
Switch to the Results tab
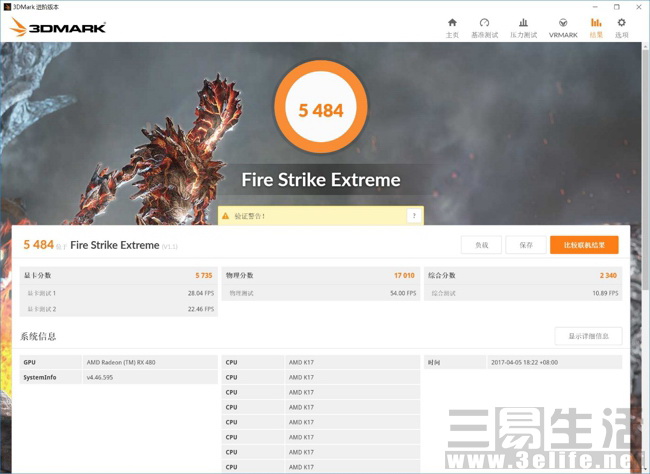596,28
